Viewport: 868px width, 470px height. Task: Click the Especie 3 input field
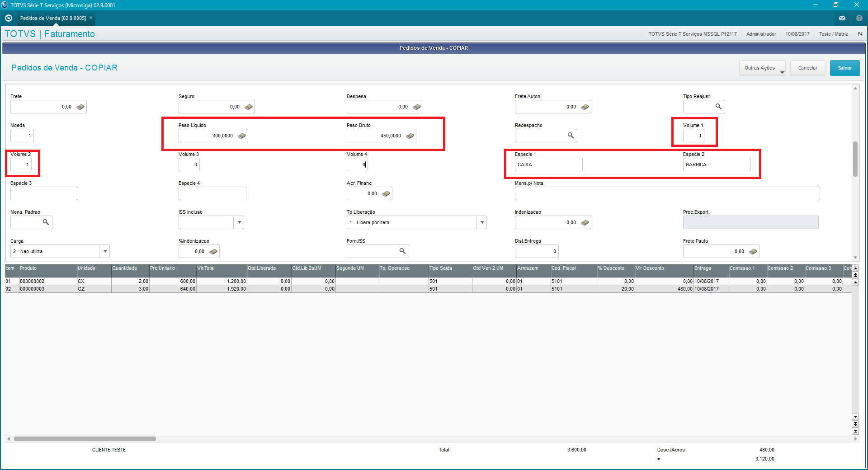tap(44, 193)
